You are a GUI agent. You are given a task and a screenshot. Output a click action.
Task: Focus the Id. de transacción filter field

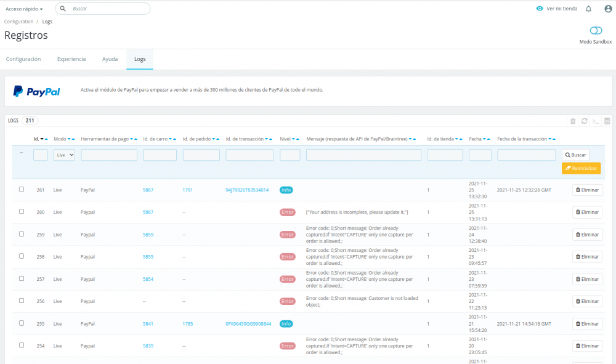point(249,155)
